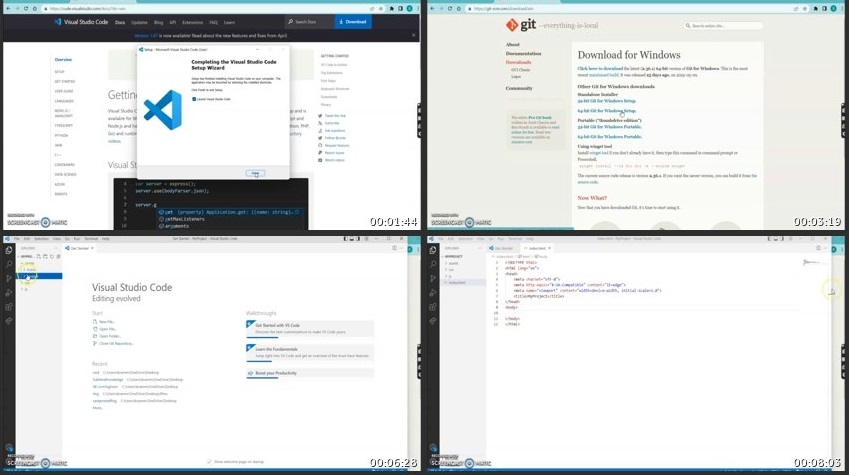849x475 pixels.
Task: Click Refresh Explorer icon in Explorer toolbar
Action: click(x=52, y=256)
